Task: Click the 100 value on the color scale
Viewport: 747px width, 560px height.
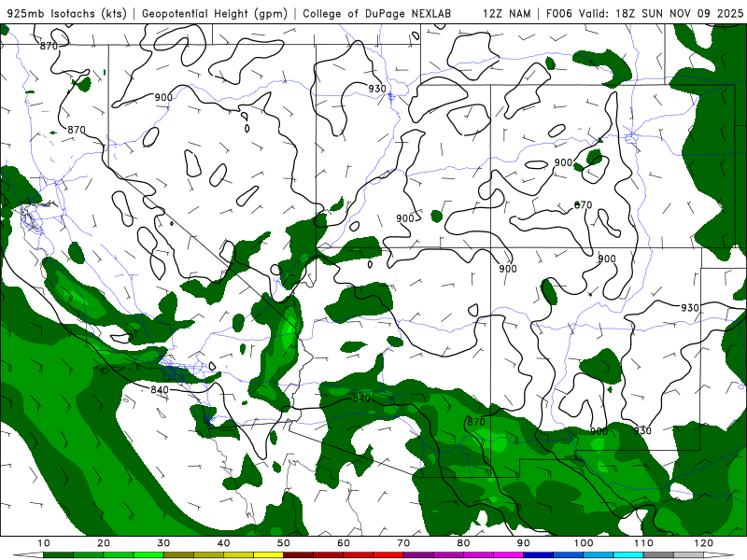Action: click(584, 543)
